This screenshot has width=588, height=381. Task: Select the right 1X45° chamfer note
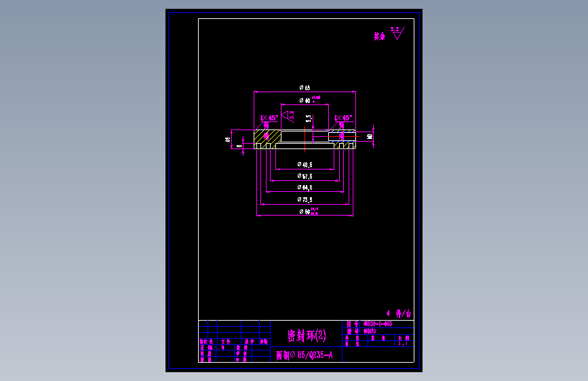[x=342, y=118]
